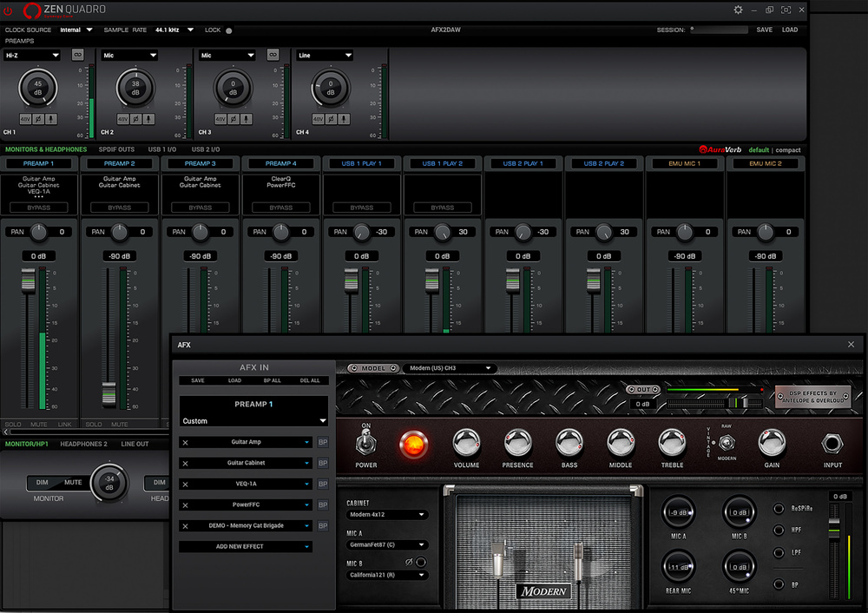Enable the HPF toggle in cabinet section

tap(779, 531)
